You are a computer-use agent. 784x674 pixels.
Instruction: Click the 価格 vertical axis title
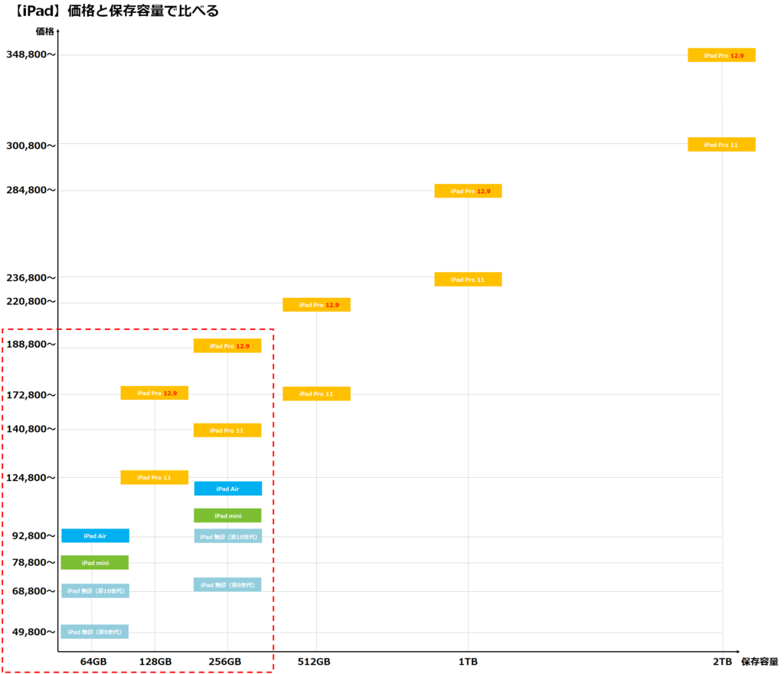click(x=44, y=31)
